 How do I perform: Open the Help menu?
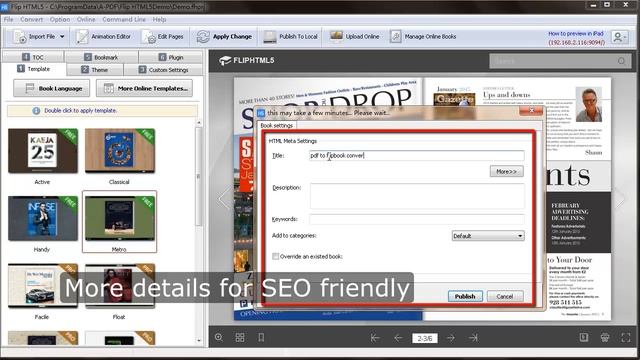coord(159,19)
